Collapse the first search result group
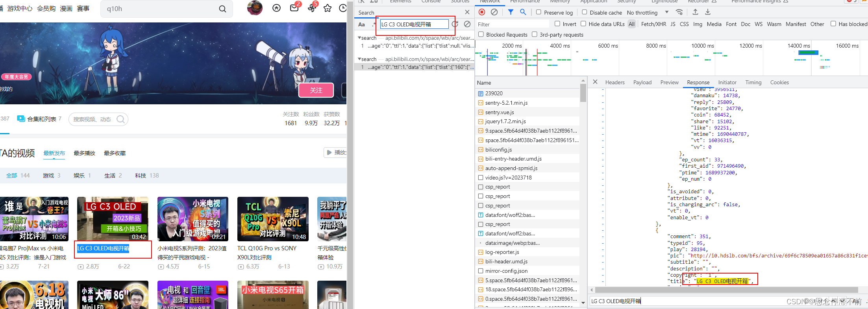 [359, 38]
